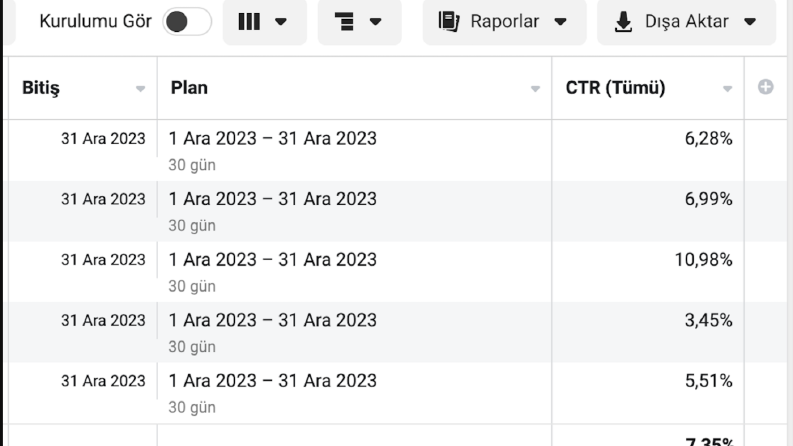The image size is (793, 446).
Task: Select row with 10,98% CTR
Action: (x=398, y=272)
